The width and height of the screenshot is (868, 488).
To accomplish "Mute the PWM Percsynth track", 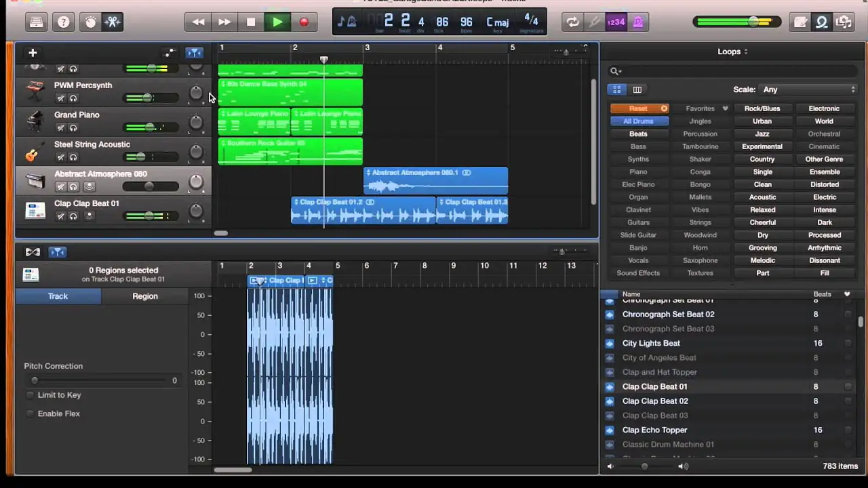I will point(60,98).
